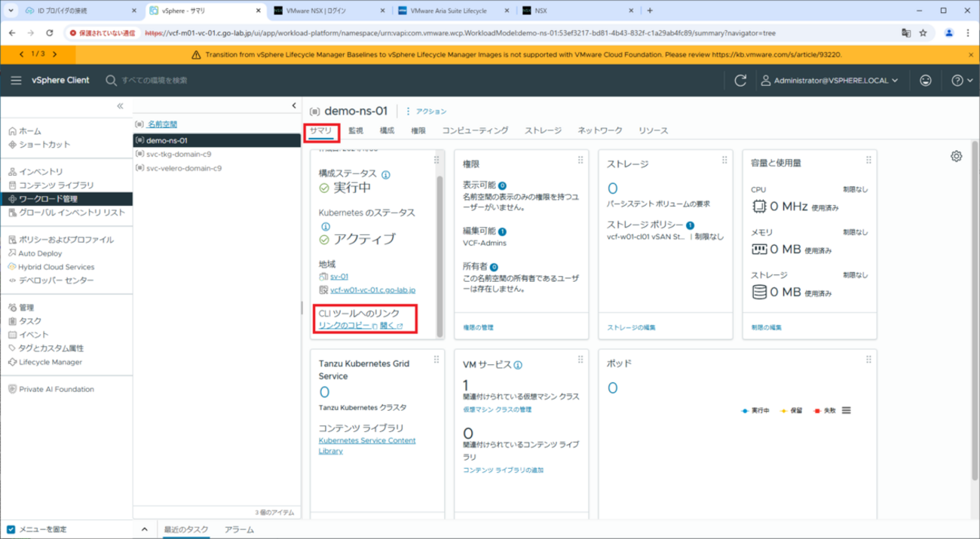Screen dimensions: 980x539
Task: Open the hamburger navigation menu
Action: [16, 80]
